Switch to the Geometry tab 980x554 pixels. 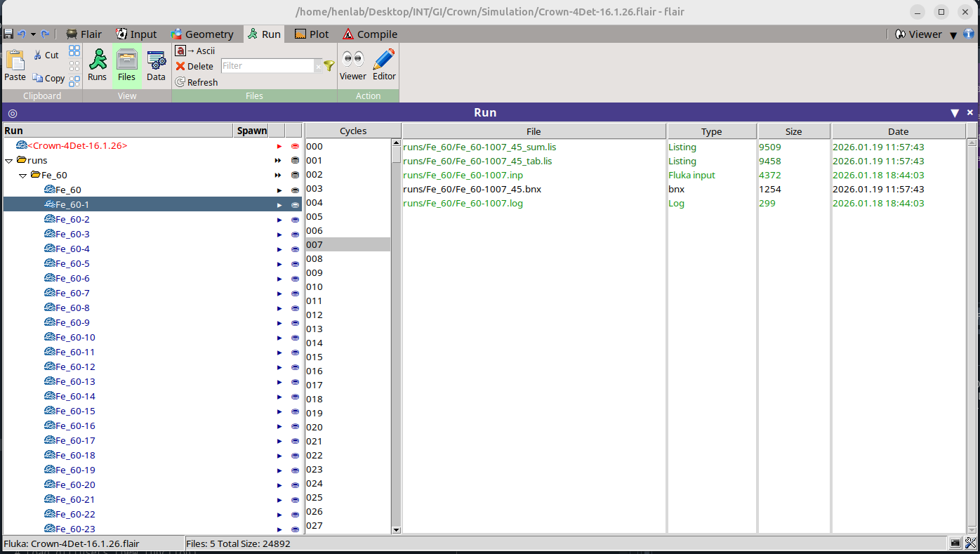pyautogui.click(x=201, y=34)
